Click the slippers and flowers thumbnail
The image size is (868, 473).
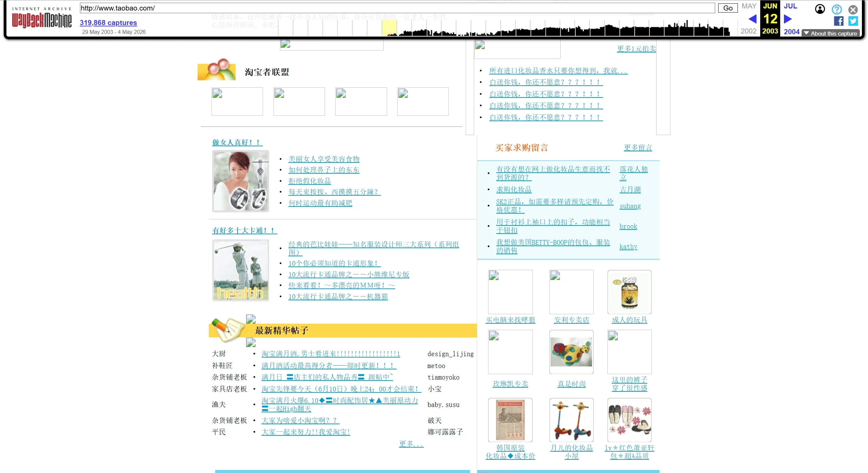[x=629, y=420]
